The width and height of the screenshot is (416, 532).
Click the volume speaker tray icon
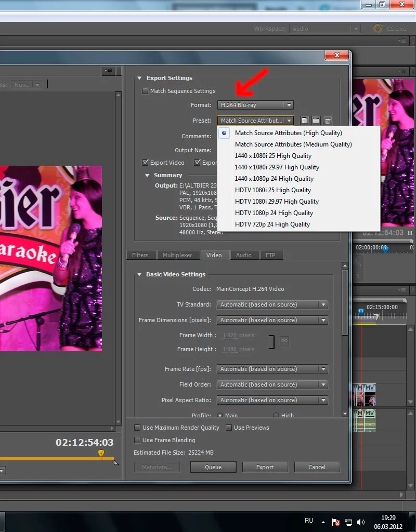tap(361, 522)
